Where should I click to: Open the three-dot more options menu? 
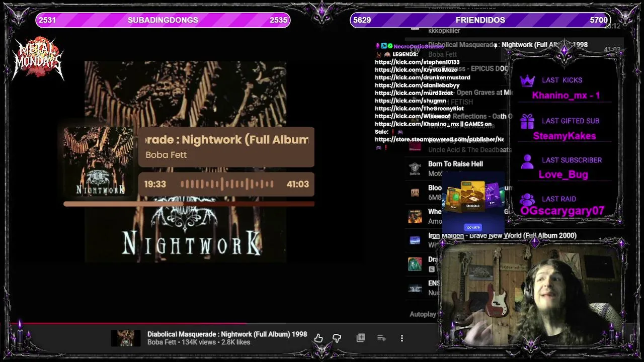point(402,338)
